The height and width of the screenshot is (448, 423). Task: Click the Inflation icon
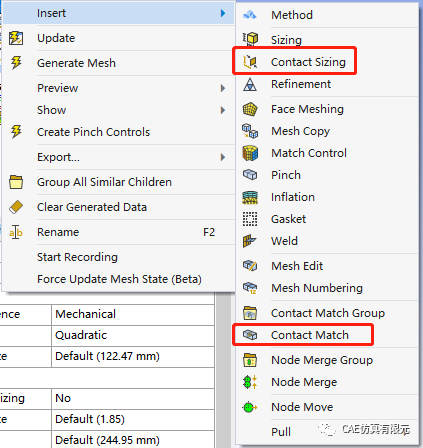(250, 197)
